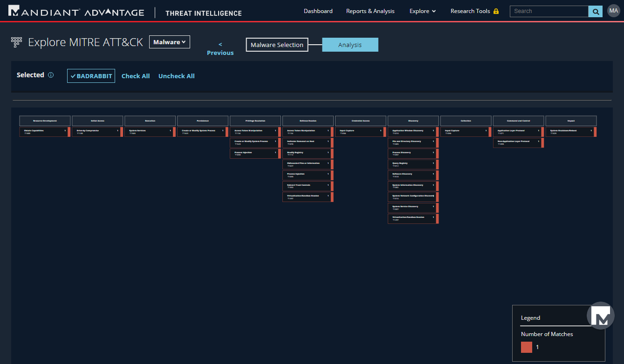This screenshot has width=624, height=364.
Task: Go back with the Previous link
Action: tap(220, 48)
